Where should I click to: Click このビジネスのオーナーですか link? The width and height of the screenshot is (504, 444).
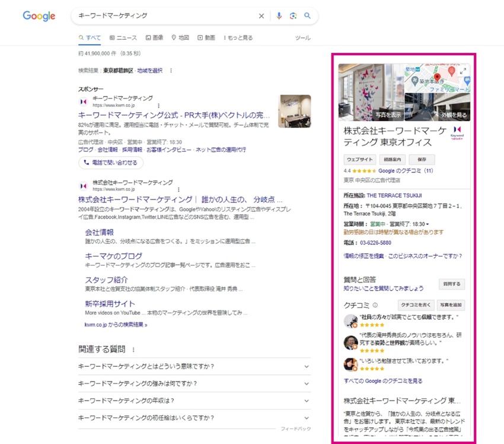[425, 256]
